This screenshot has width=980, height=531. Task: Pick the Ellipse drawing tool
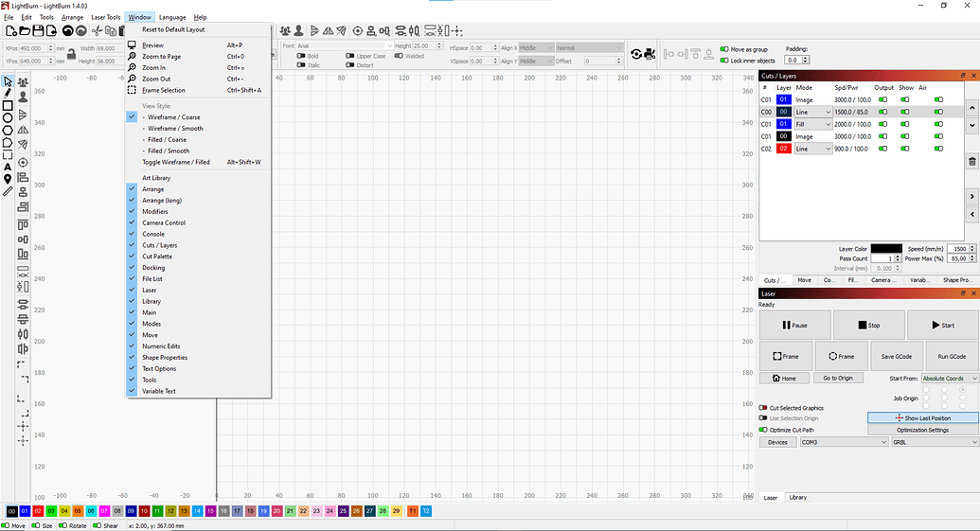click(x=8, y=118)
